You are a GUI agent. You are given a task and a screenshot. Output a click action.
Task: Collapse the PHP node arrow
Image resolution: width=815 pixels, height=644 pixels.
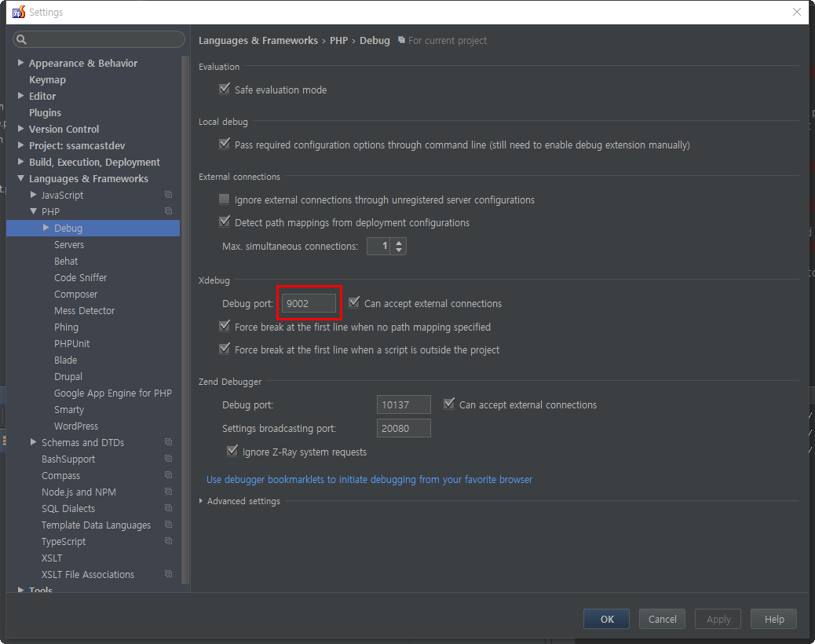[33, 211]
